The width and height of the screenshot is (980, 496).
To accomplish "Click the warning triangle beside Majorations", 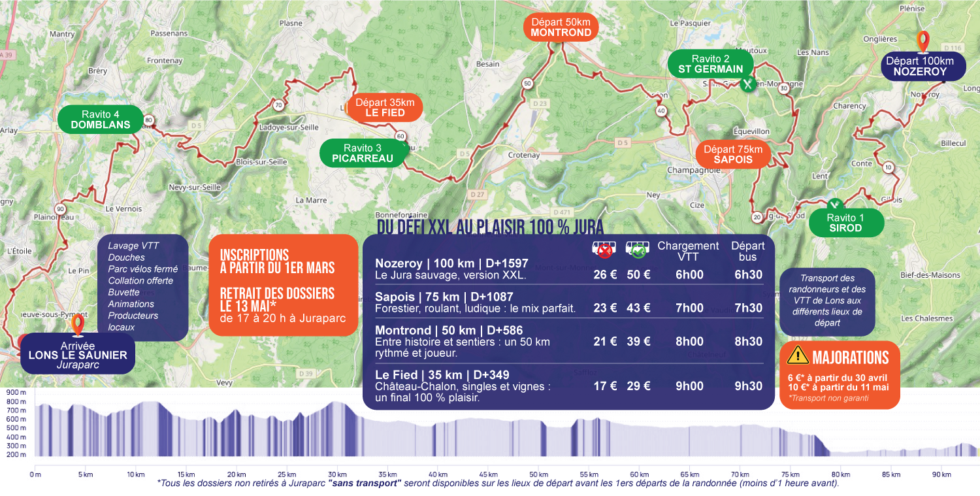I will tap(798, 355).
